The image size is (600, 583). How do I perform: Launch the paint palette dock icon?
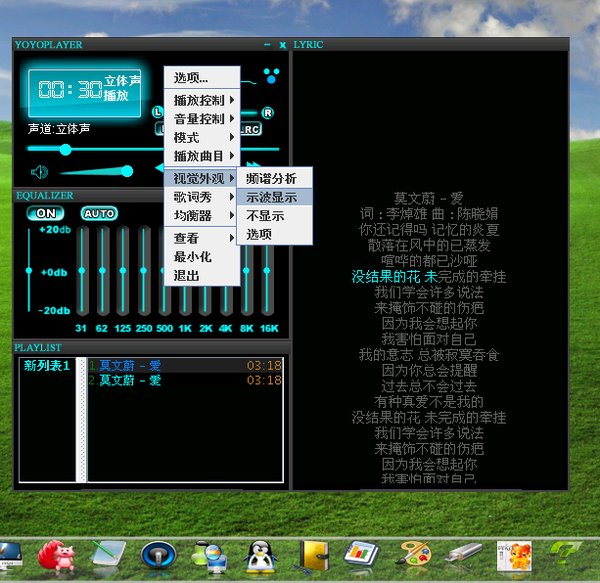(415, 554)
